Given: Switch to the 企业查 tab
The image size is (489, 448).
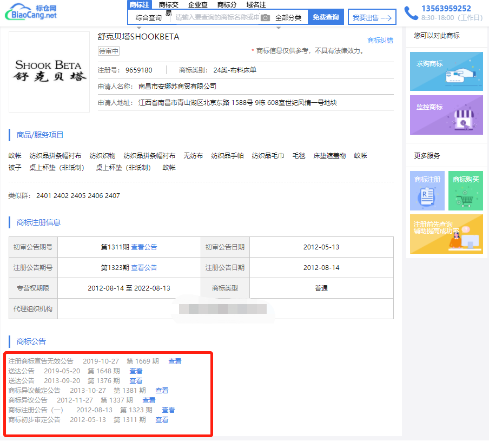Looking at the screenshot, I should (x=197, y=5).
